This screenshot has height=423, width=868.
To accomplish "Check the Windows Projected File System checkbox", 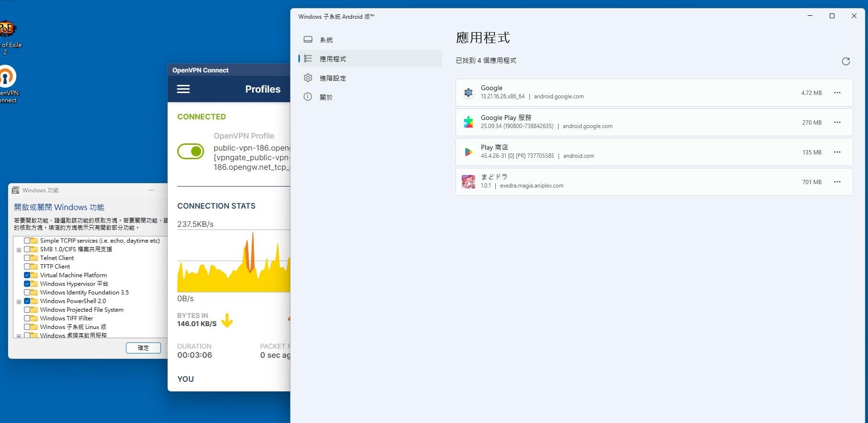I will (27, 310).
